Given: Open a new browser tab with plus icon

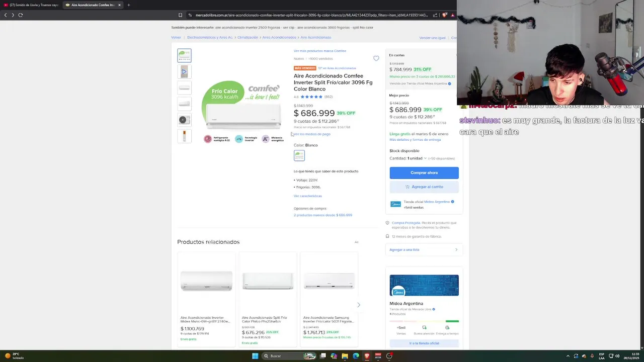Looking at the screenshot, I should [x=128, y=5].
